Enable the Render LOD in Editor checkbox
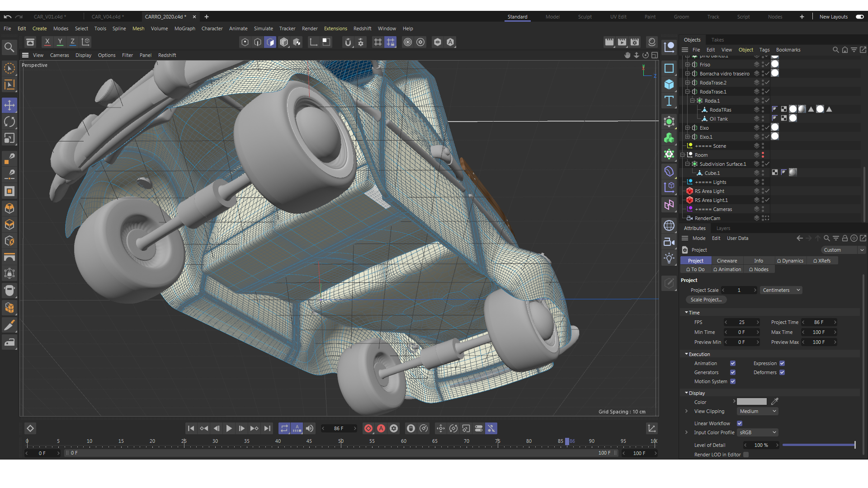This screenshot has width=868, height=488. click(746, 455)
